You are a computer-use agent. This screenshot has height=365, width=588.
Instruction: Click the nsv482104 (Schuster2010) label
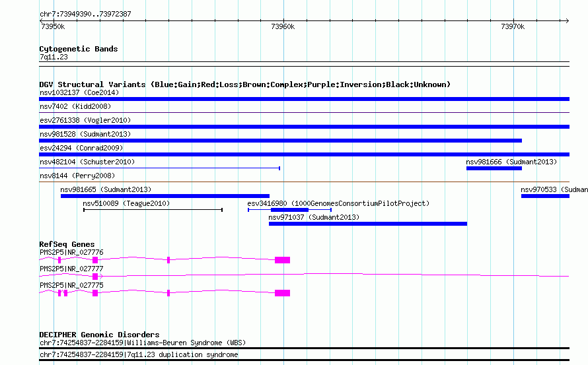click(x=87, y=162)
